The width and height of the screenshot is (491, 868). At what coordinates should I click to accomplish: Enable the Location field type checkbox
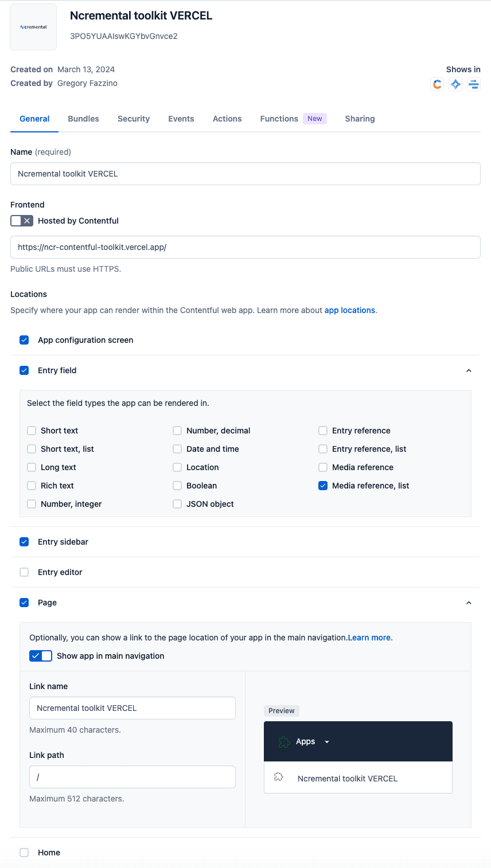point(177,467)
